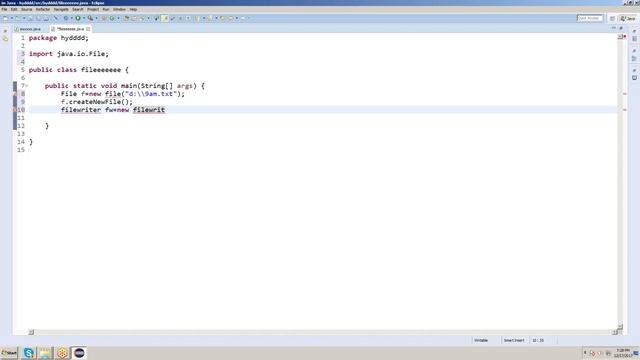Expand the New Java Class dropdown arrow
The height and width of the screenshot is (360, 640).
[118, 18]
